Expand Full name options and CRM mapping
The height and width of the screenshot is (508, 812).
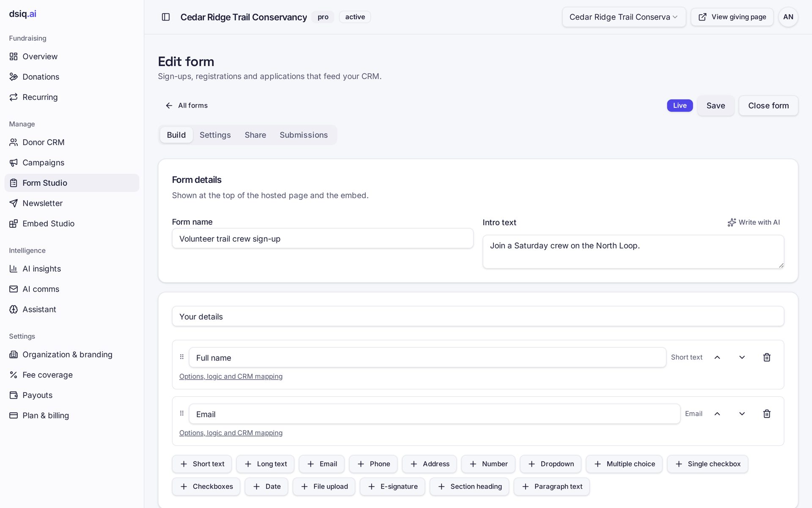231,376
